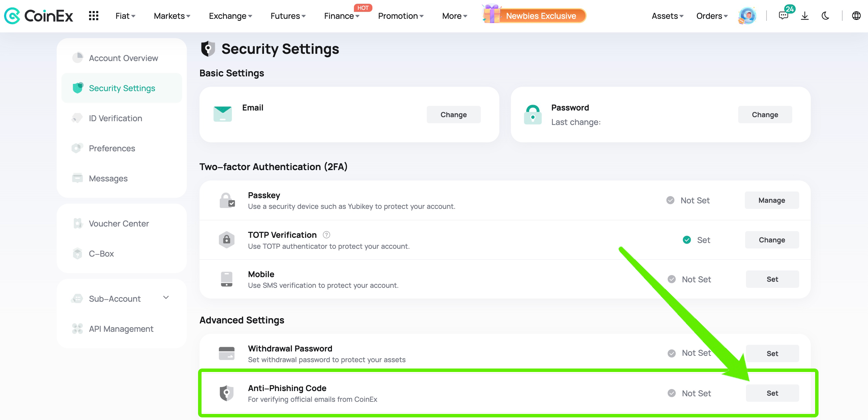868x420 pixels.
Task: Open the Orders dropdown menu
Action: pyautogui.click(x=712, y=16)
